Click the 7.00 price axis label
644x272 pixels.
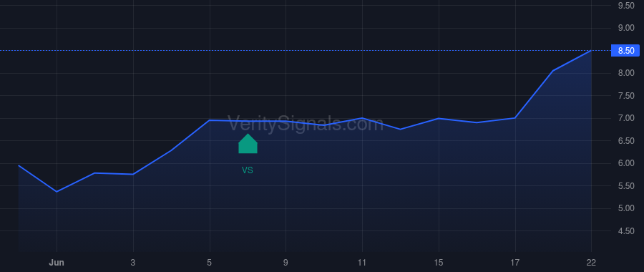tap(626, 118)
